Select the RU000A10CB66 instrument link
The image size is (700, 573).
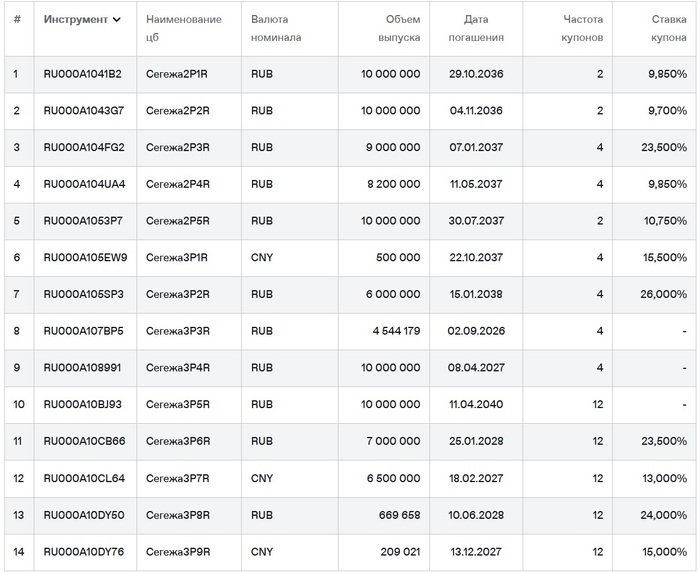pos(85,441)
